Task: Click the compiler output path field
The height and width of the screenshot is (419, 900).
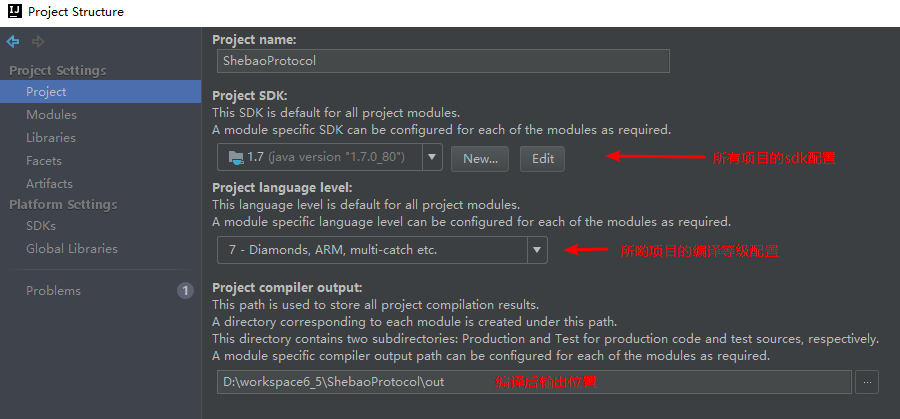Action: tap(533, 382)
